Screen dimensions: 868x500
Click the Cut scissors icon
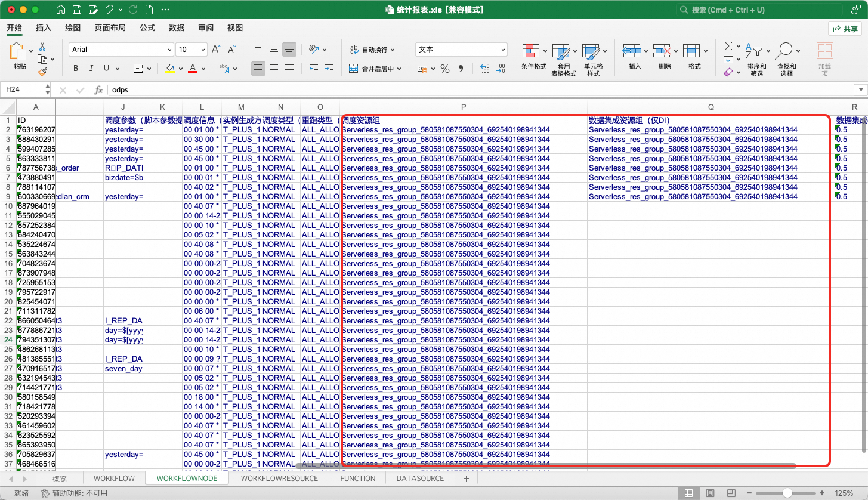point(42,46)
